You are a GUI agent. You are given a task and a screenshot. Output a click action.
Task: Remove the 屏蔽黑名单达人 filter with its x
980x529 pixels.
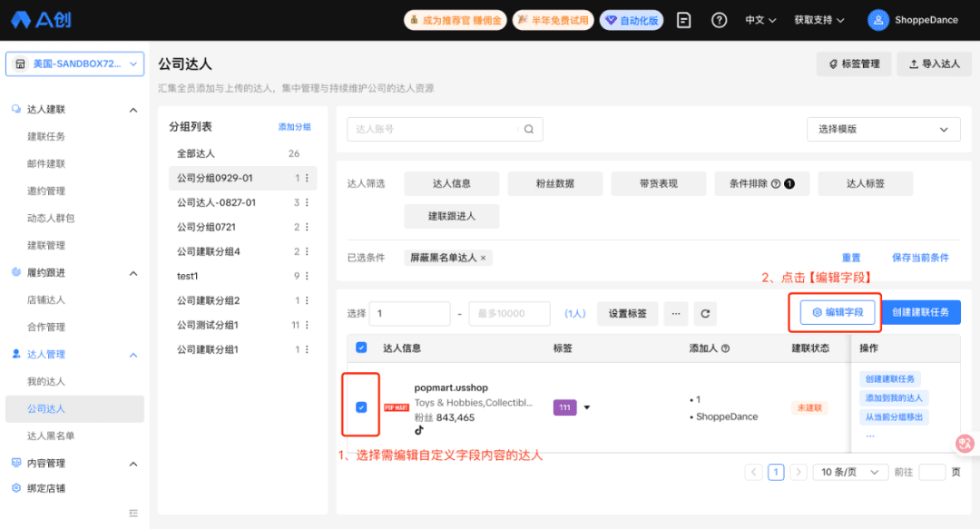(x=483, y=259)
